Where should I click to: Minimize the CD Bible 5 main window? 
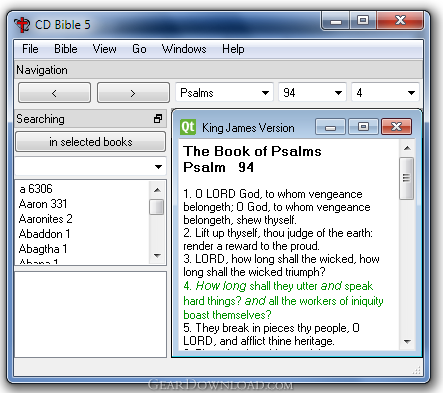(x=336, y=21)
